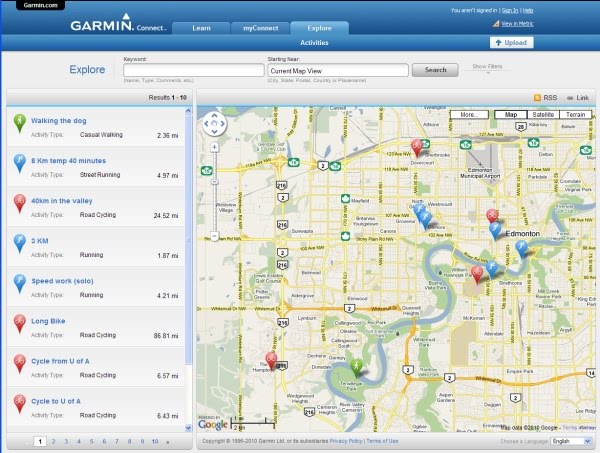This screenshot has height=453, width=600.
Task: Click the red cycling pin beside Long Bike
Action: (x=20, y=324)
